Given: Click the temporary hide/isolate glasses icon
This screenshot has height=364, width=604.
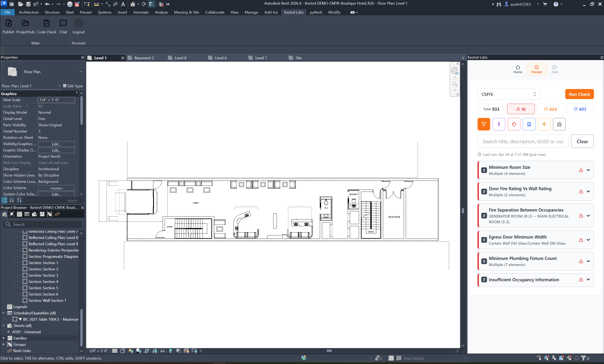Looking at the screenshot, I should (163, 351).
